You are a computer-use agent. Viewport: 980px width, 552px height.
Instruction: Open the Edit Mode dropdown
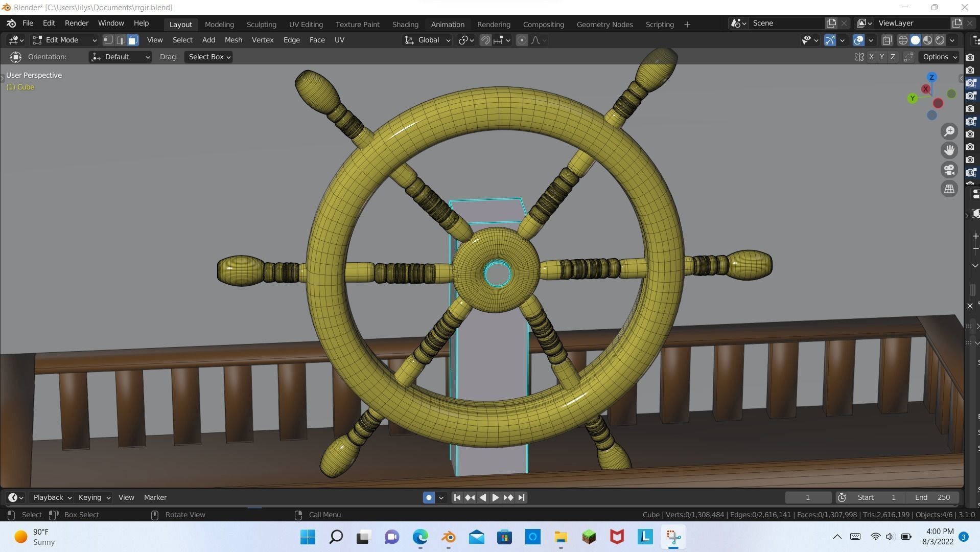[x=64, y=40]
